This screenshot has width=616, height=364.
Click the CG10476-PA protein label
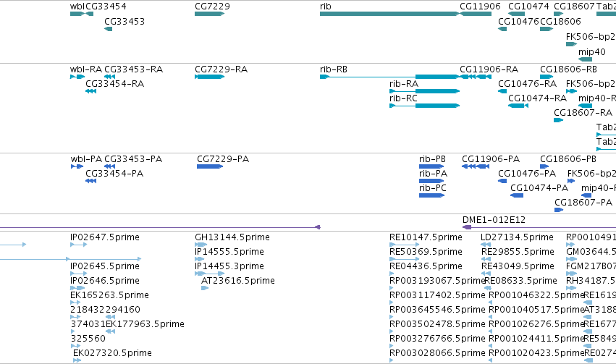click(x=527, y=174)
